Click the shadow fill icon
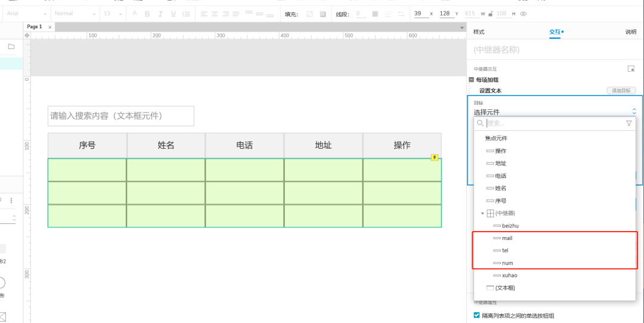 coord(323,14)
